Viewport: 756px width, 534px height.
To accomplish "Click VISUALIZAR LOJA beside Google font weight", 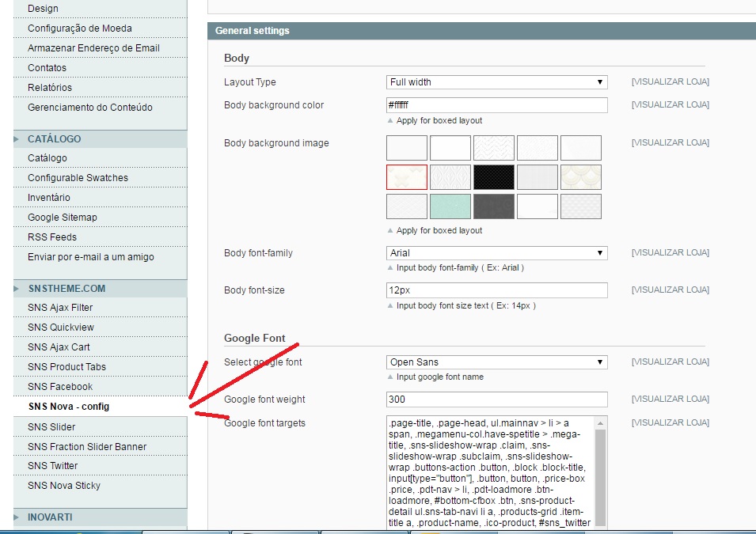I will click(x=670, y=399).
